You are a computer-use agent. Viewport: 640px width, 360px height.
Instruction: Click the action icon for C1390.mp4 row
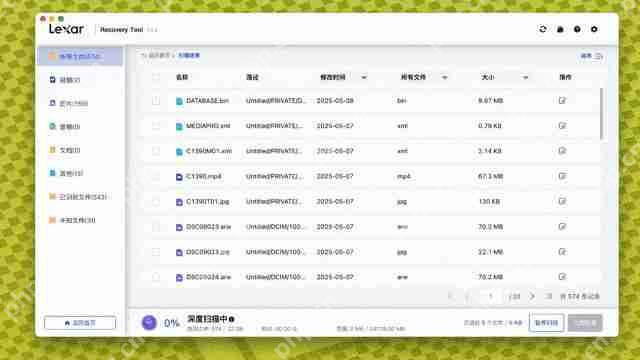pos(562,176)
